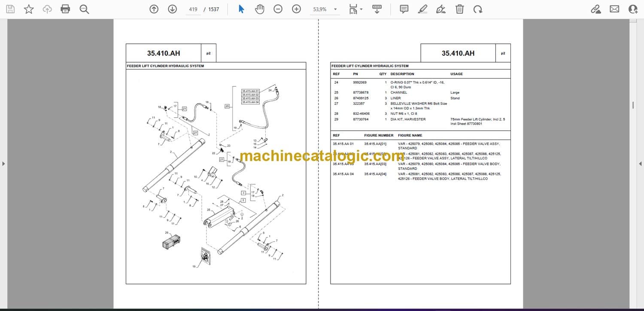Viewport: 644px width, 311px height.
Task: Go to the next page arrow
Action: click(172, 9)
